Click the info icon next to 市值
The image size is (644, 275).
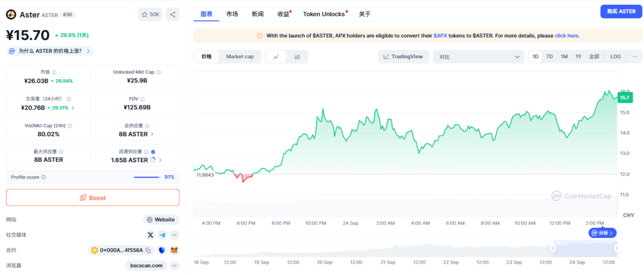tap(54, 72)
